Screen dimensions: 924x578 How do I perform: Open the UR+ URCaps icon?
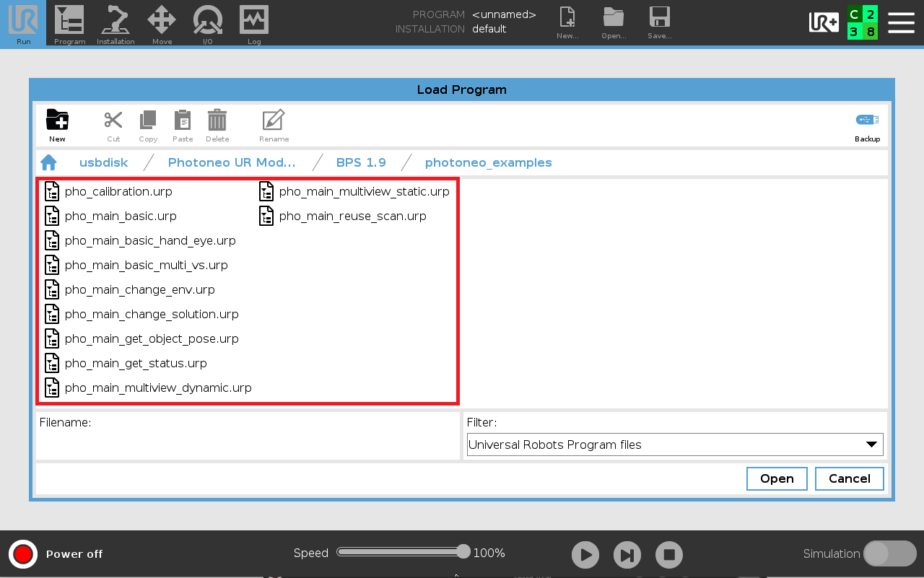[824, 22]
